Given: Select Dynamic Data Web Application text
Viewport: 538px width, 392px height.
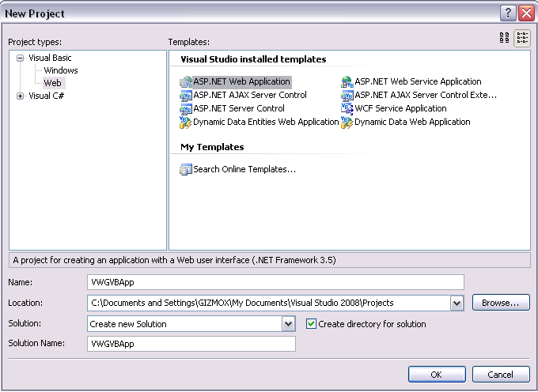Looking at the screenshot, I should coord(412,122).
